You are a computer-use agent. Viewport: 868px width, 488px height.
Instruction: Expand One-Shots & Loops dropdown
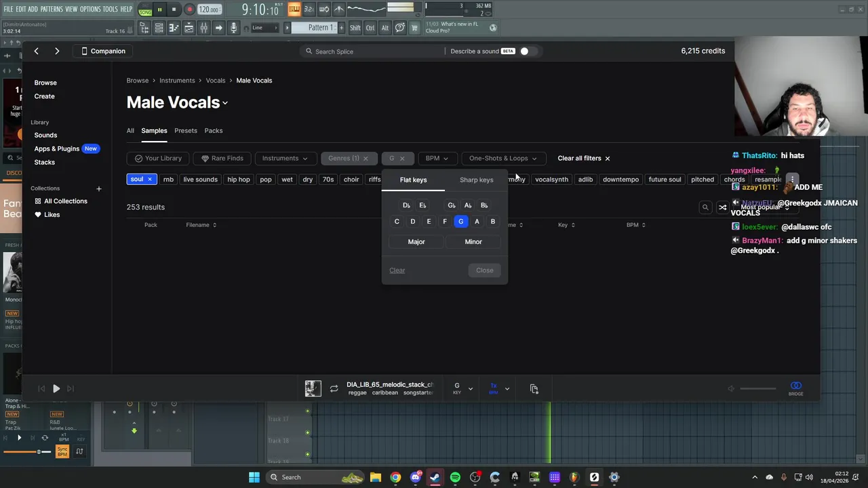(x=502, y=159)
